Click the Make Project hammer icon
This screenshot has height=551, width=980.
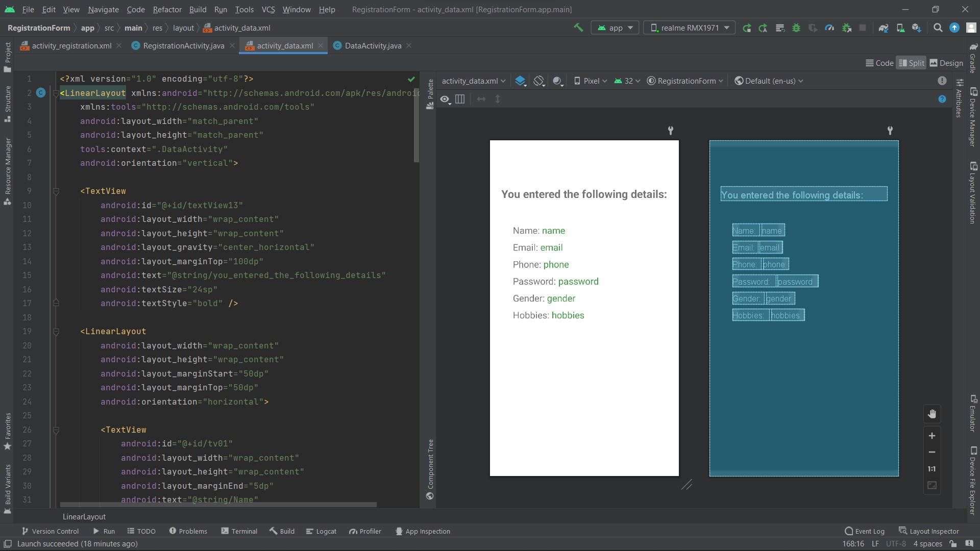click(x=578, y=28)
